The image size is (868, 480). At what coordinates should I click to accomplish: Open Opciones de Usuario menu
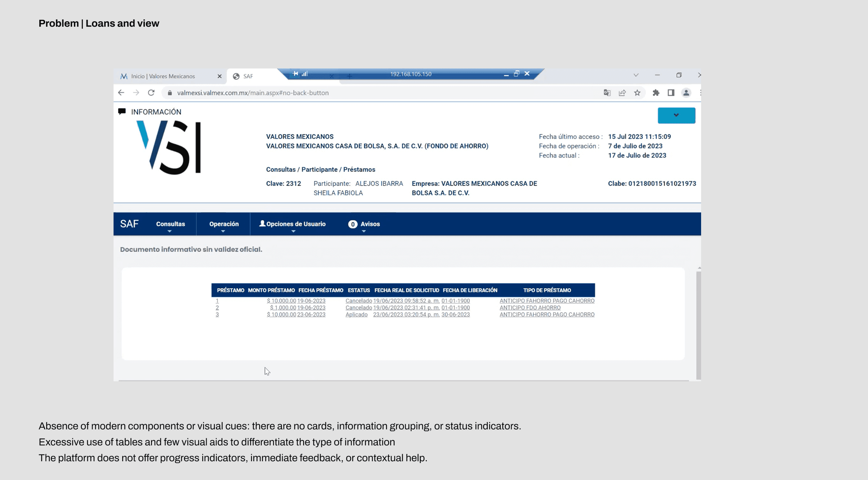tap(292, 224)
